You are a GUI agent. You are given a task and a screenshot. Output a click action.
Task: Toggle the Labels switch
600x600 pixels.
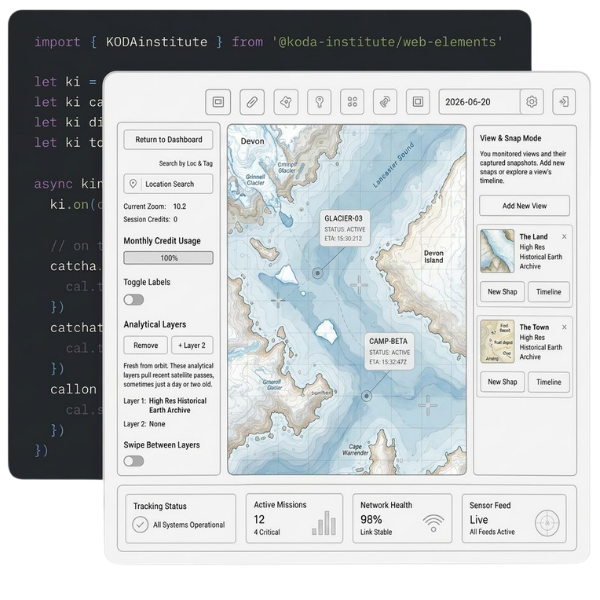(x=134, y=300)
